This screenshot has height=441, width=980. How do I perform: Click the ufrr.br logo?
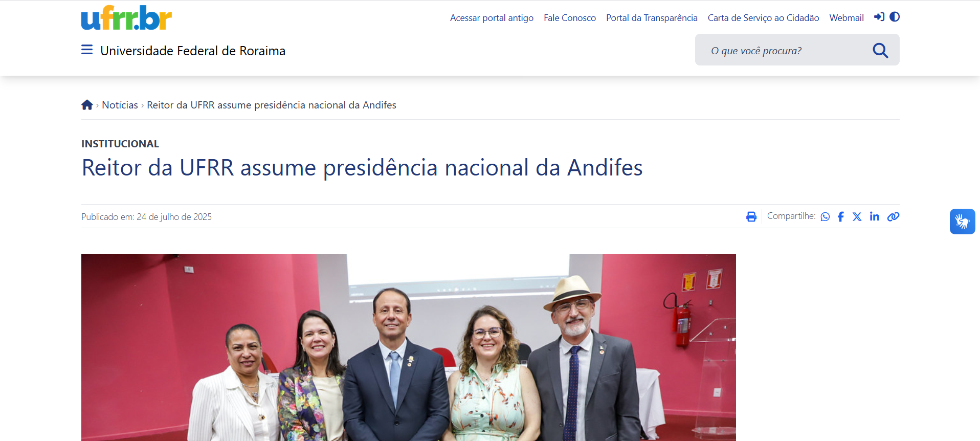point(126,18)
